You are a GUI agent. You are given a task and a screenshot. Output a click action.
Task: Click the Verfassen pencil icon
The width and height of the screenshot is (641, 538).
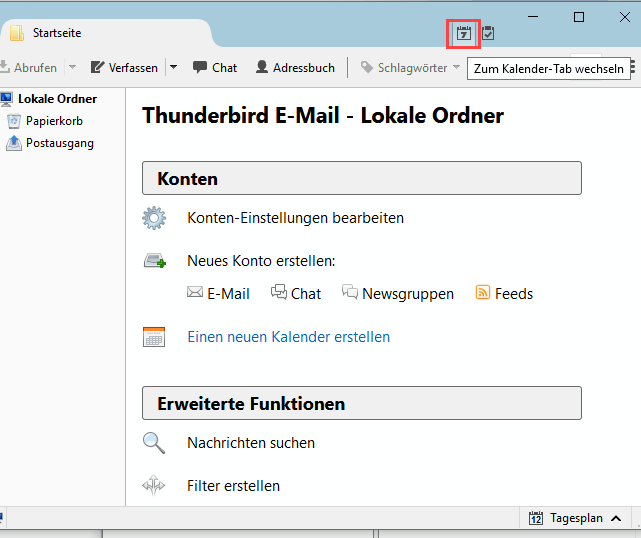[x=97, y=67]
